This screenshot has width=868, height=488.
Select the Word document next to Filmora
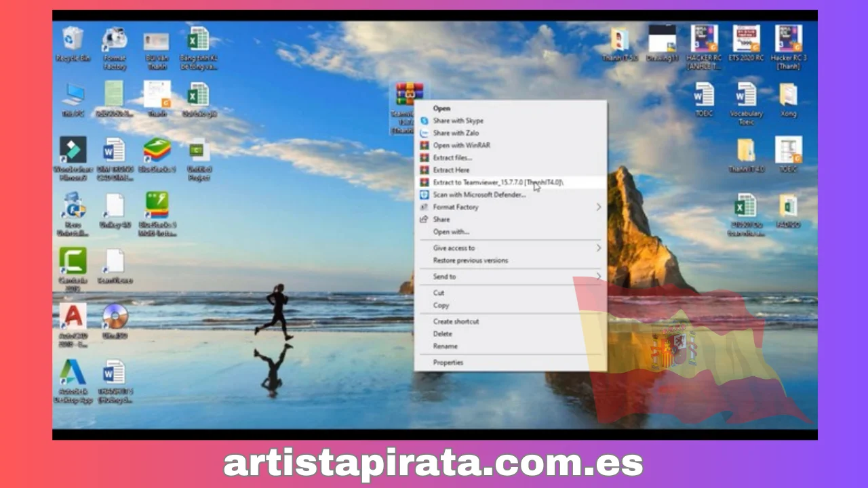[x=115, y=159]
